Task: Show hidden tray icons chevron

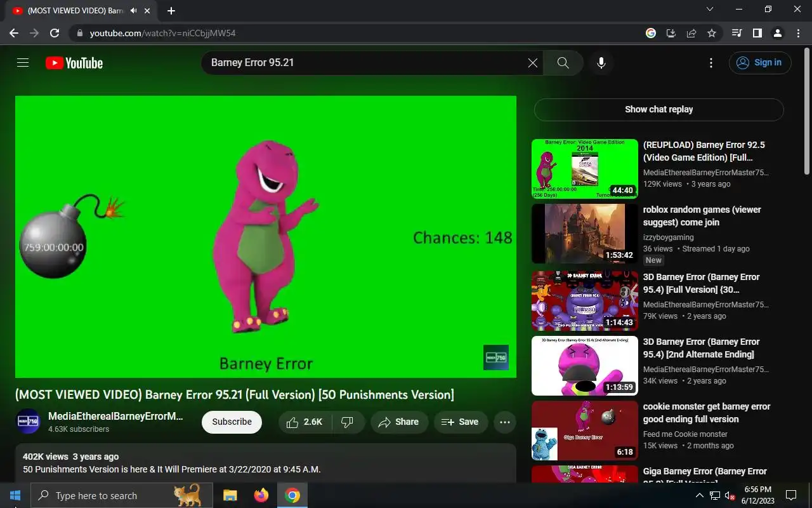Action: point(699,495)
